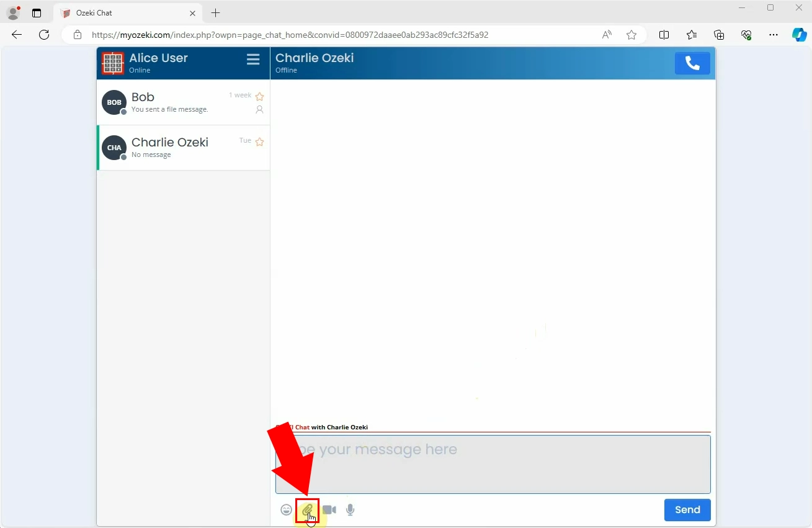Open the tab actions menu

click(37, 12)
